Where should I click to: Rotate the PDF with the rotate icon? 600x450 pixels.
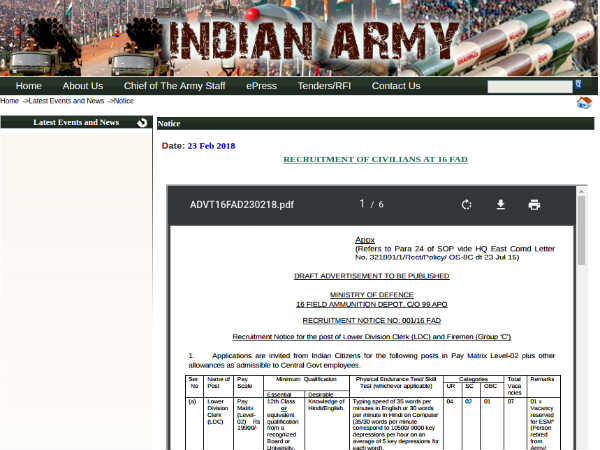pos(466,205)
